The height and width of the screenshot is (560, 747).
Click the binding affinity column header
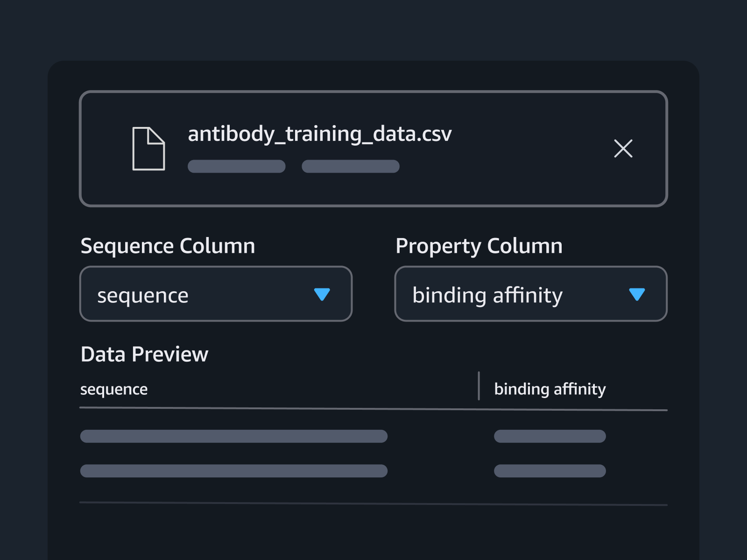coord(550,389)
